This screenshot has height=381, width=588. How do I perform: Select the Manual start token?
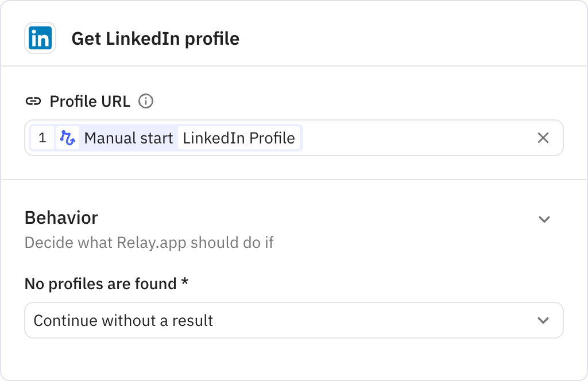click(x=129, y=138)
